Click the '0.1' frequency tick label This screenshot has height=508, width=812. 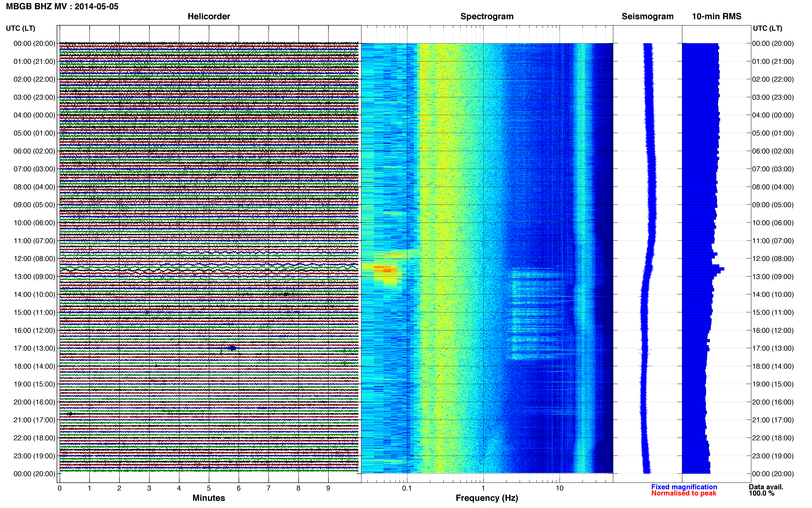tap(407, 488)
